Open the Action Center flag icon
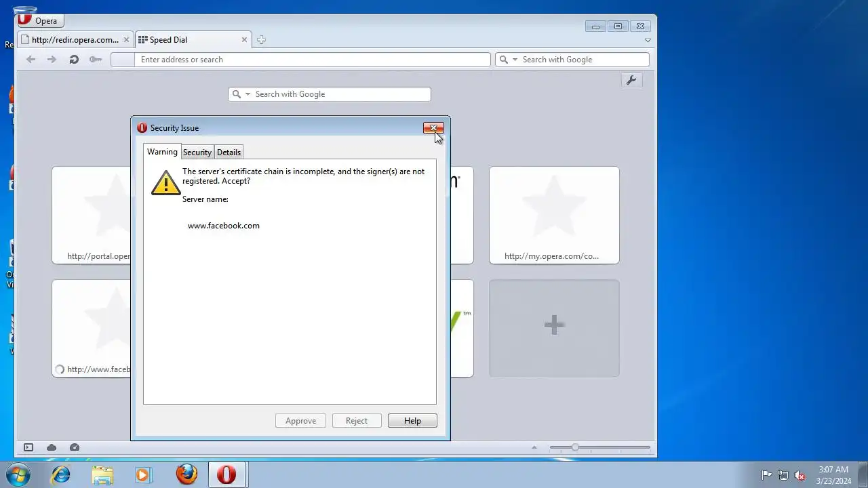 coord(766,475)
